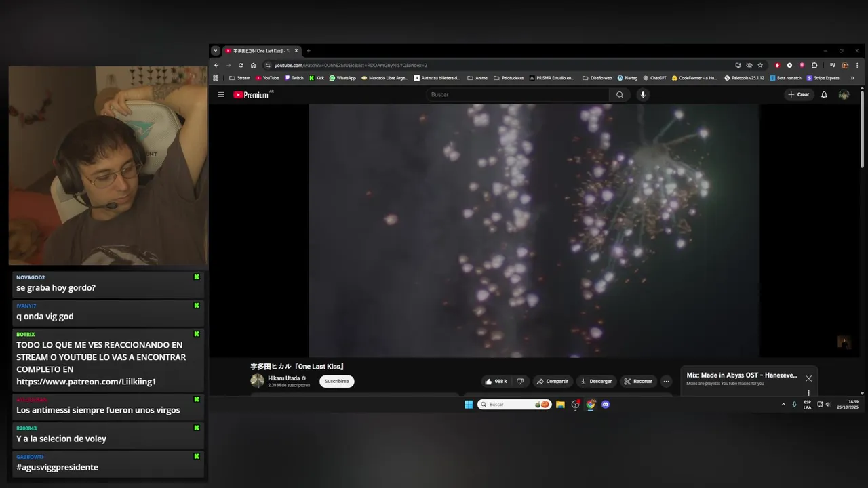Open the WhatsApp bookmark
This screenshot has width=868, height=488.
coord(342,78)
